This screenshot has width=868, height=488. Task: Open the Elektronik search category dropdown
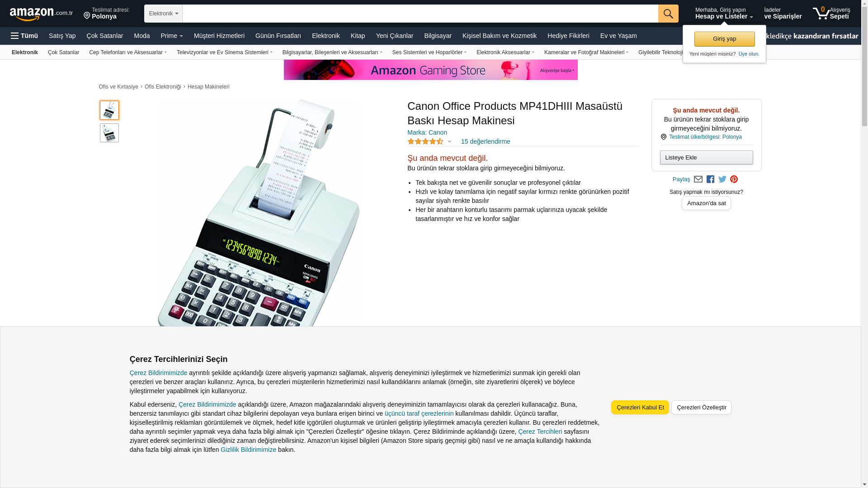163,14
